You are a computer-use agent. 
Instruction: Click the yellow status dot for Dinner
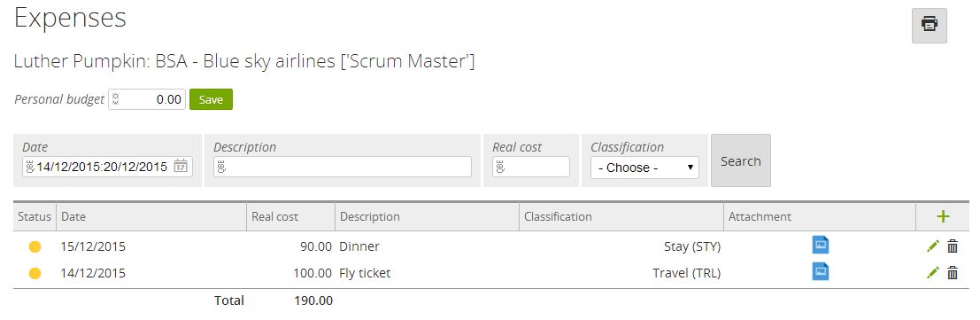pos(35,246)
